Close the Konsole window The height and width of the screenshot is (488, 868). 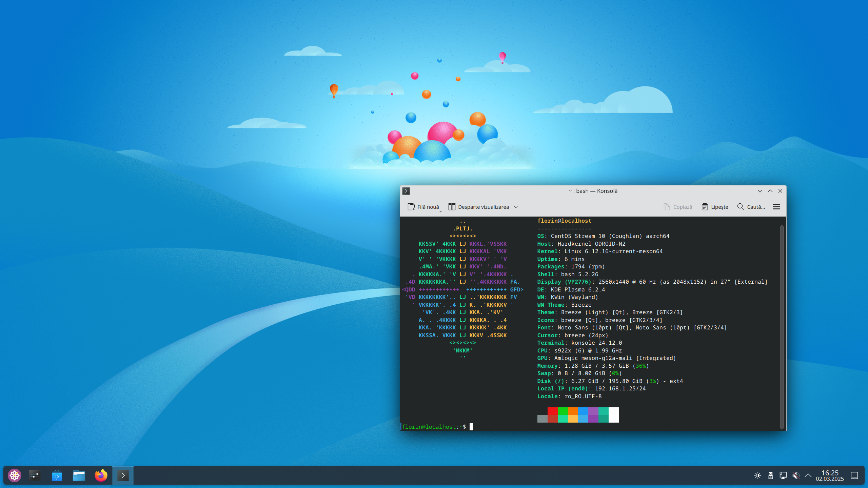[x=780, y=191]
